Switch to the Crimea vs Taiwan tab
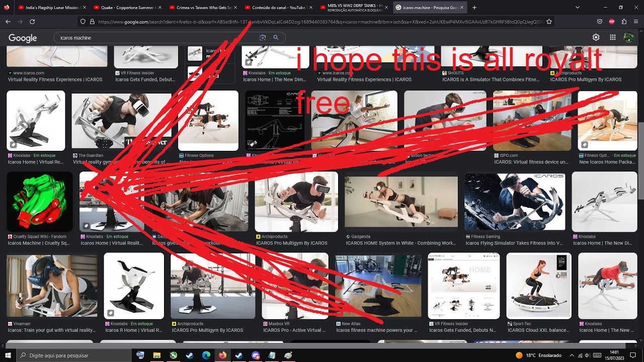Viewport: 644px width, 362px height. coord(202,8)
